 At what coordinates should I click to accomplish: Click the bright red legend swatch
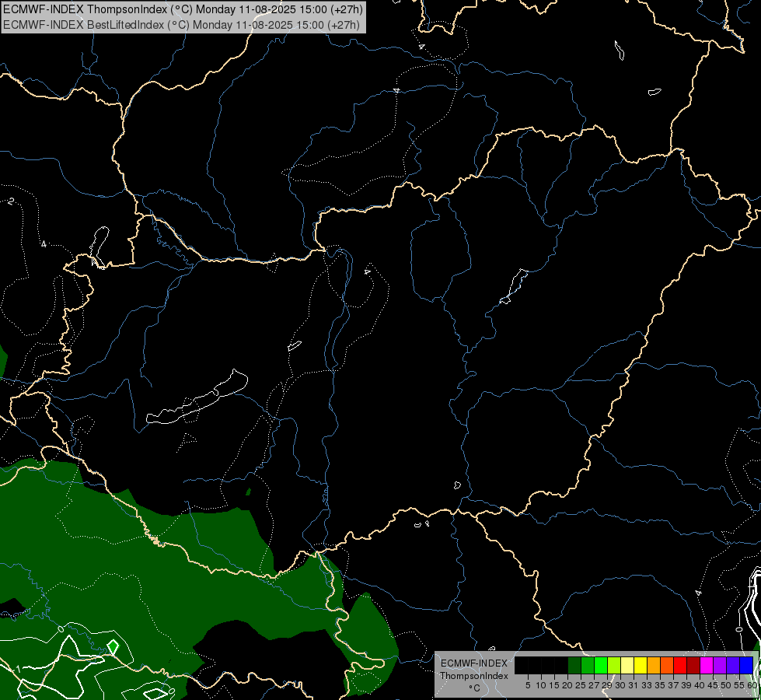pos(680,666)
